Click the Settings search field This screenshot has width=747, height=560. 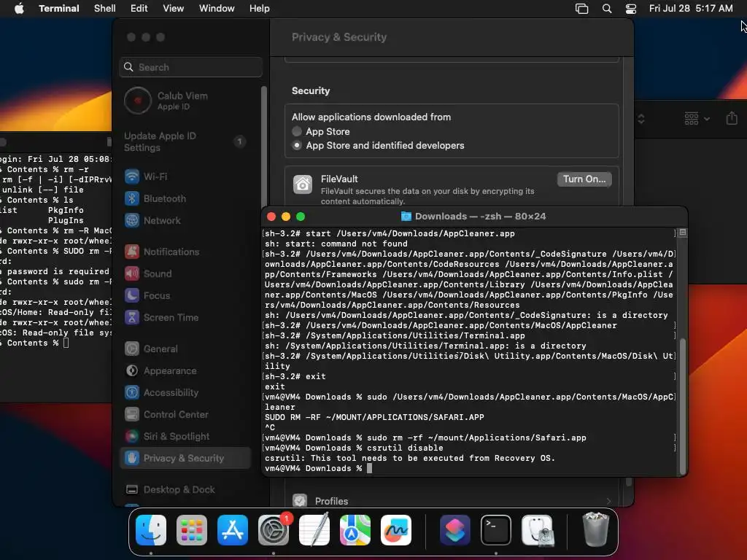pos(190,67)
